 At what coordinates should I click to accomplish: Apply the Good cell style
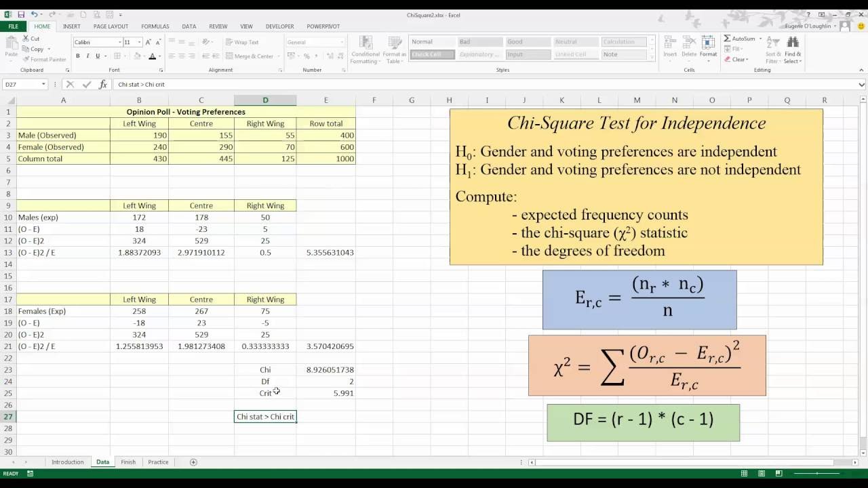(x=528, y=42)
